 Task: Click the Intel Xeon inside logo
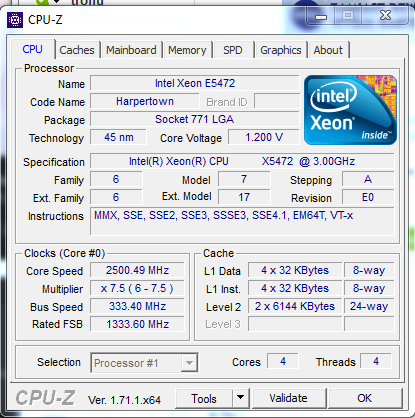pos(350,110)
